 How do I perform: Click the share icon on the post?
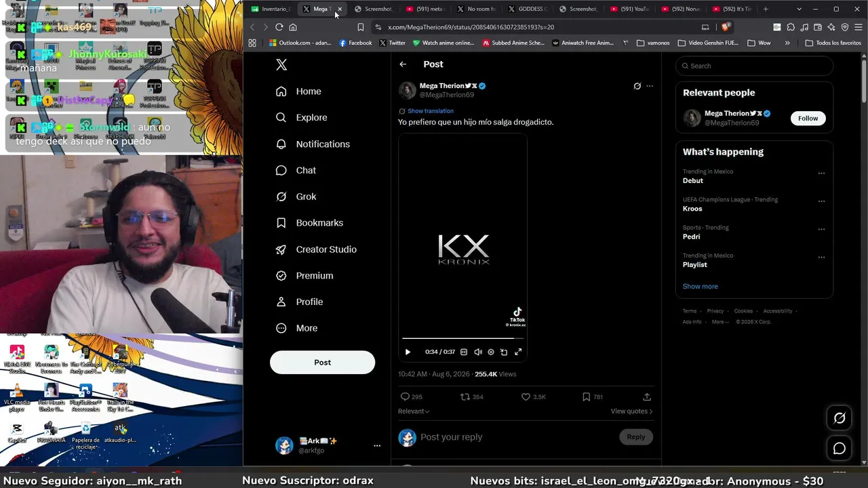pos(647,396)
